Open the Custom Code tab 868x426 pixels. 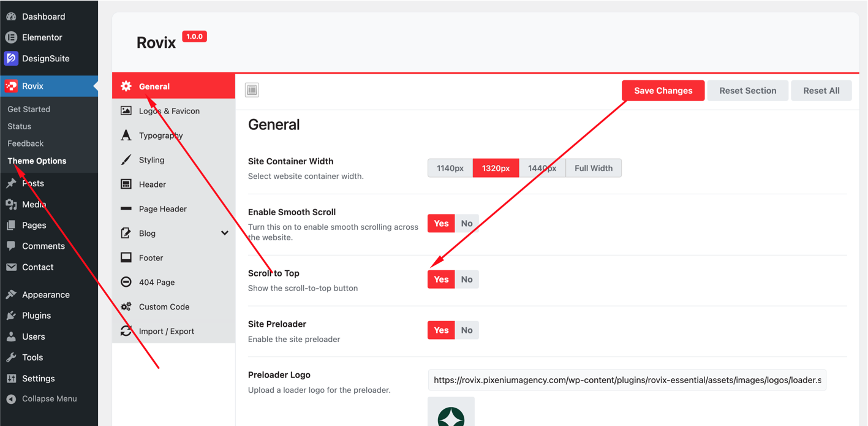174,306
